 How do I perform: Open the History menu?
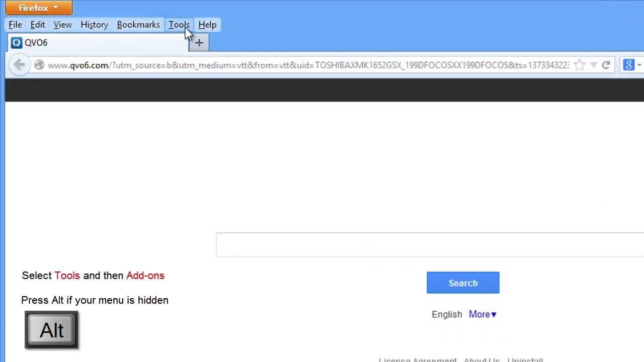point(95,25)
